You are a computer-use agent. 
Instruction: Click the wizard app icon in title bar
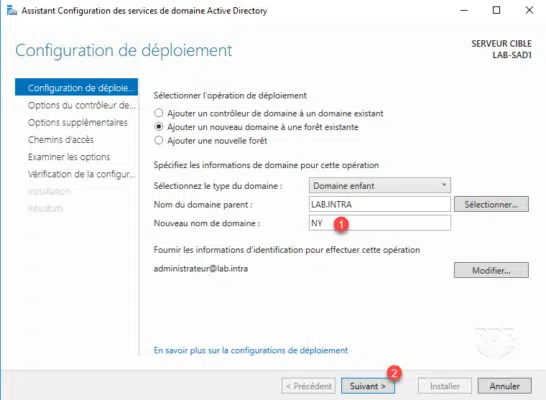click(x=12, y=10)
